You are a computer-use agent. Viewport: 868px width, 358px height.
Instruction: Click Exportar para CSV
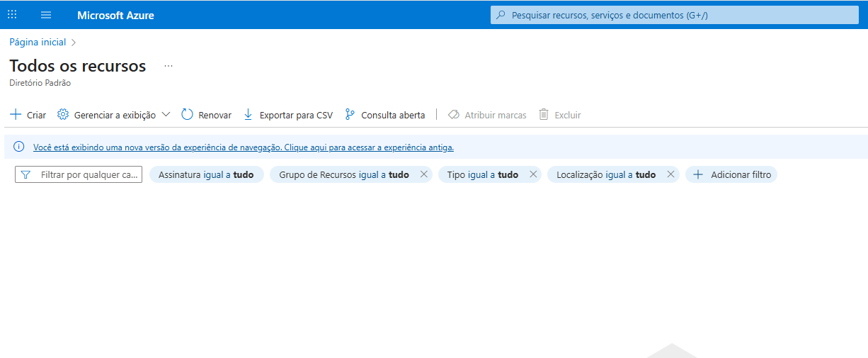tap(287, 115)
